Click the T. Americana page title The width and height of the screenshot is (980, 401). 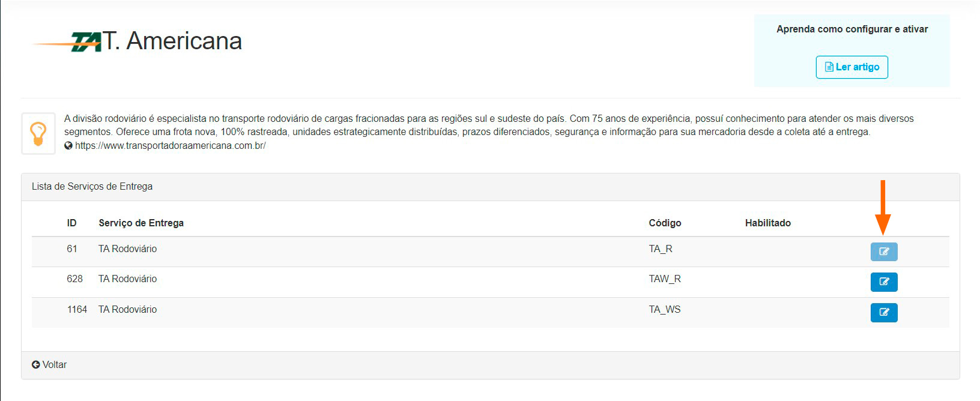coord(172,41)
